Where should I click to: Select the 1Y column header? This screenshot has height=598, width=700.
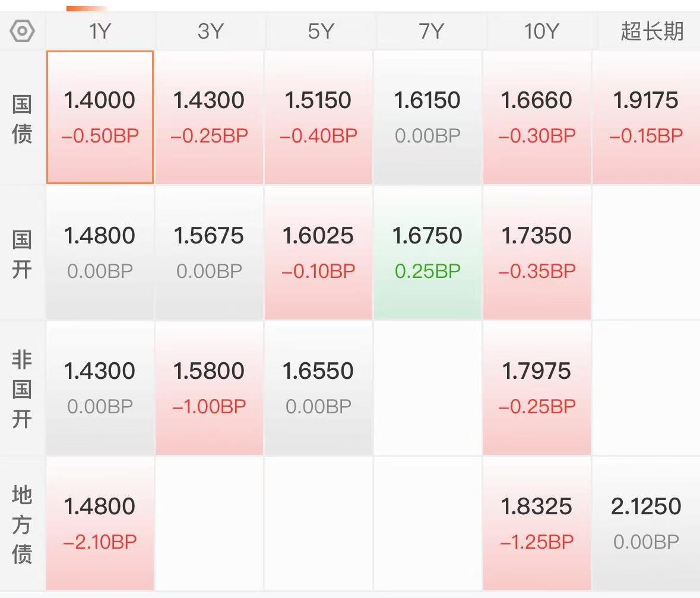coord(100,31)
